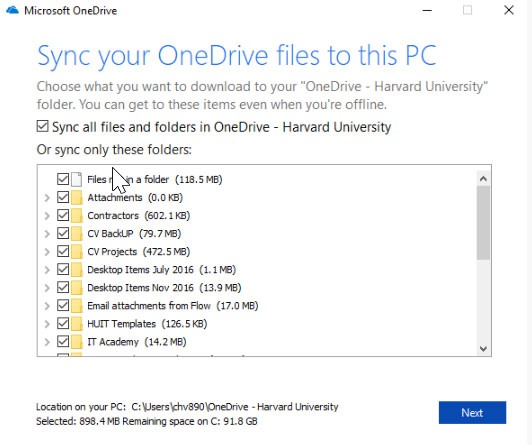Expand the CV BackUP folder
The width and height of the screenshot is (532, 445).
click(47, 234)
